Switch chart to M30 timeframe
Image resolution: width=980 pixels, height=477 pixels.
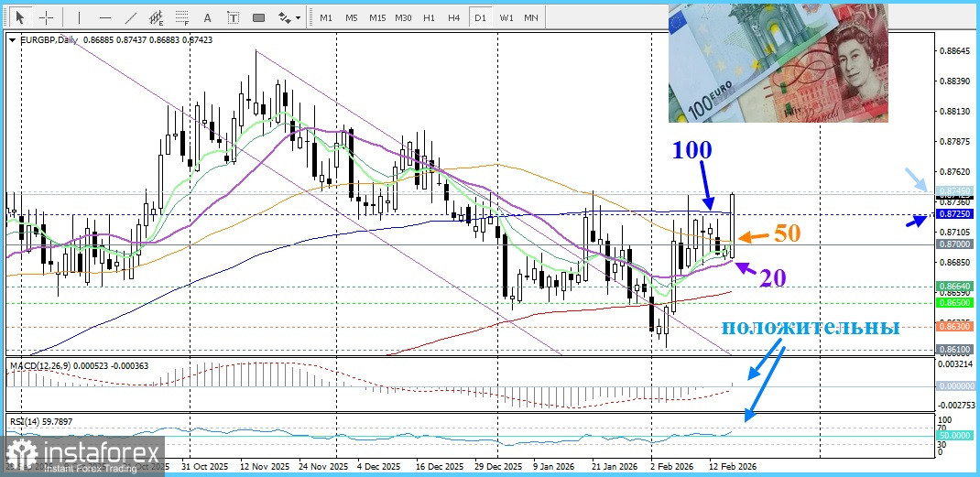(403, 17)
